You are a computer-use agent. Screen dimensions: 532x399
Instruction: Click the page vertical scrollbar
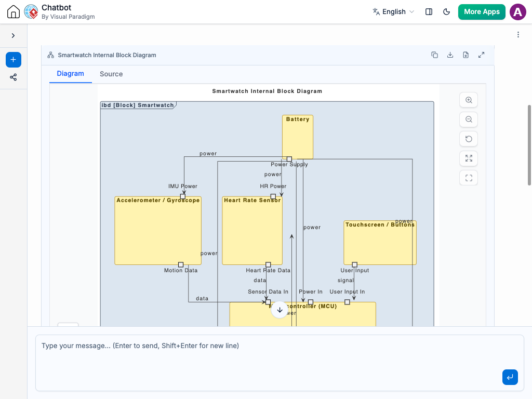[529, 145]
